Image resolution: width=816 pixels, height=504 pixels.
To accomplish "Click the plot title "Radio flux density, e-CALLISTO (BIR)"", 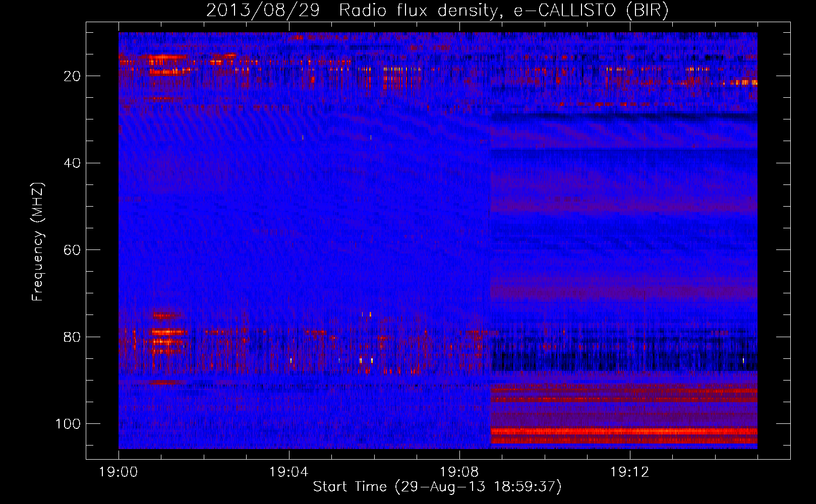I will (x=503, y=11).
